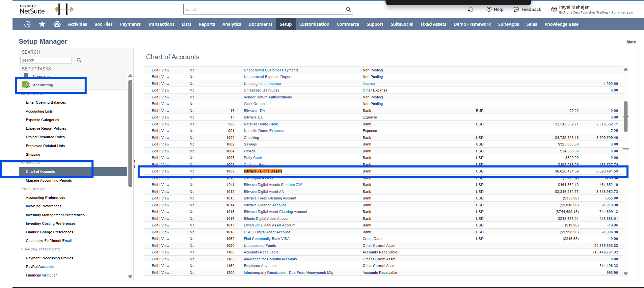This screenshot has height=288, width=644.
Task: Open the change roles icon beside Payal Mahajan
Action: coord(554,10)
